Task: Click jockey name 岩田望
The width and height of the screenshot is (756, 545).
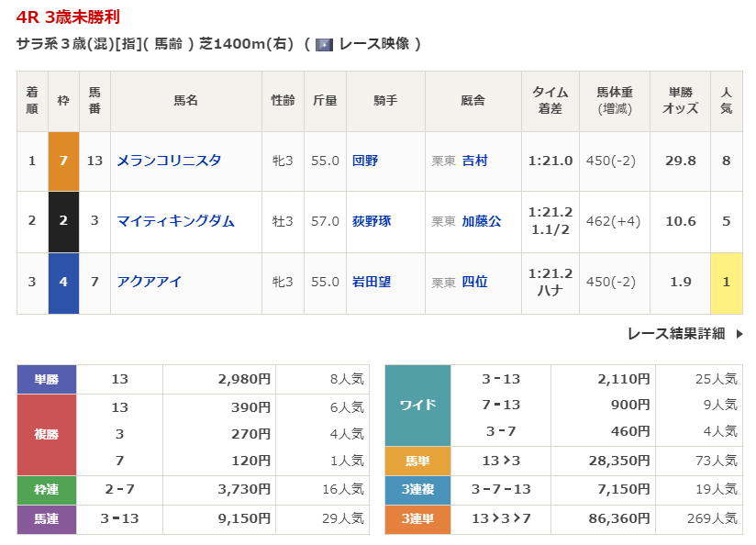Action: (x=372, y=282)
